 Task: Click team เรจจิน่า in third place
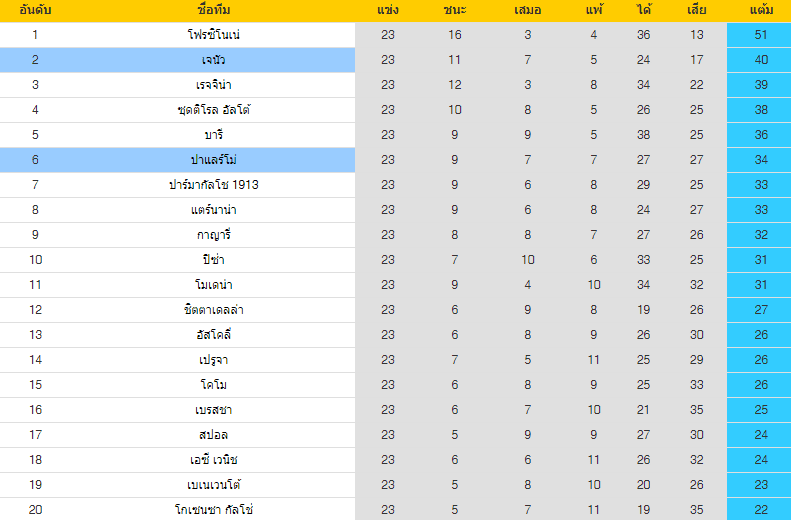214,85
